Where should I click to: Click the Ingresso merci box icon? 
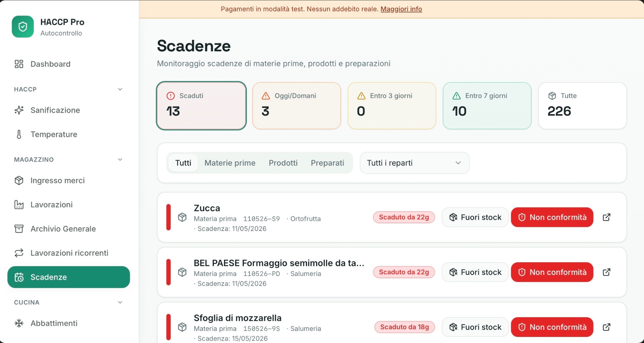coord(19,180)
